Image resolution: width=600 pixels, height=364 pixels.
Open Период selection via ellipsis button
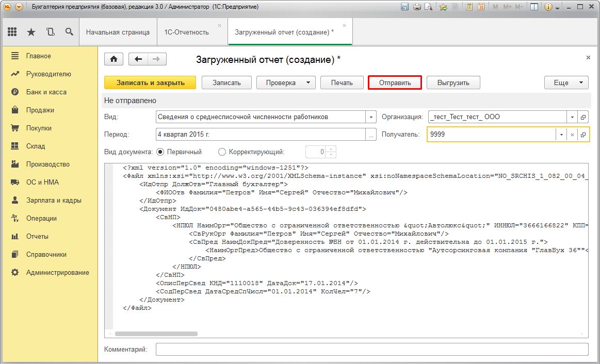click(371, 135)
